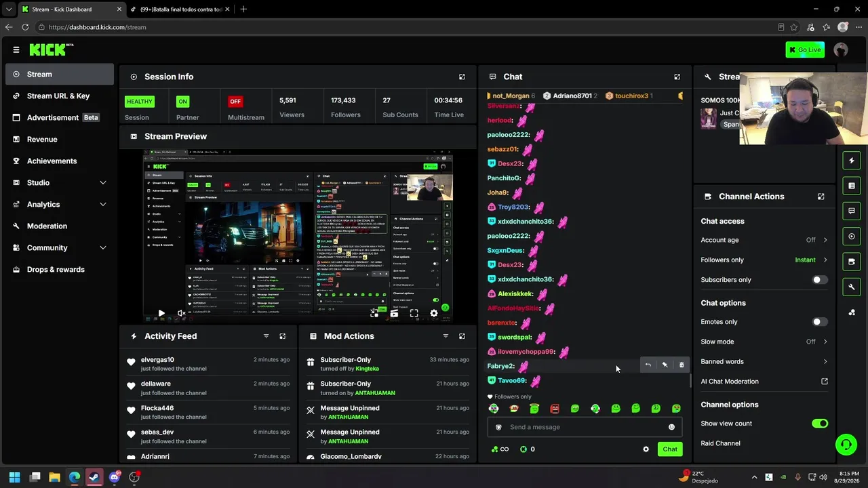
Task: Change the Followers only Instant setting
Action: pos(764,260)
